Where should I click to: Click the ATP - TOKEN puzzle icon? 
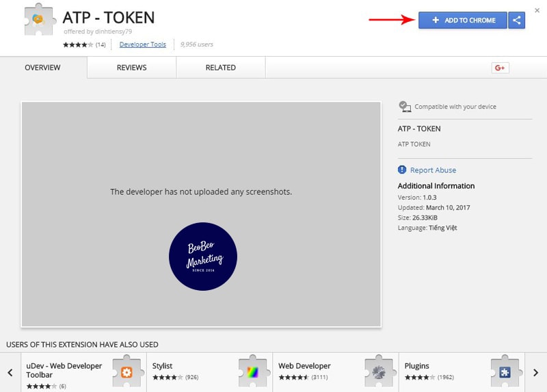click(x=40, y=20)
